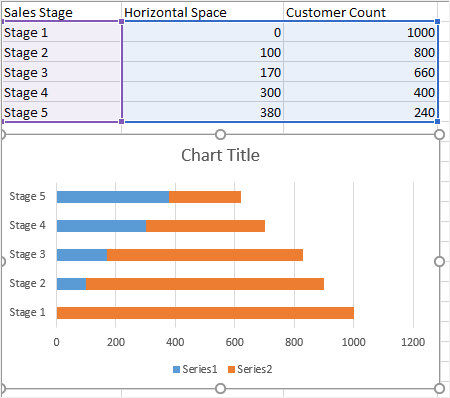450x398 pixels.
Task: Select the Customer Count cell with 240
Action: point(360,112)
